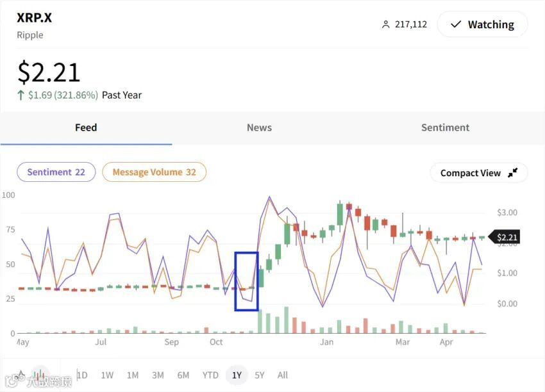The height and width of the screenshot is (392, 545).
Task: Click the $2.21 current price tag on the chart
Action: click(507, 237)
